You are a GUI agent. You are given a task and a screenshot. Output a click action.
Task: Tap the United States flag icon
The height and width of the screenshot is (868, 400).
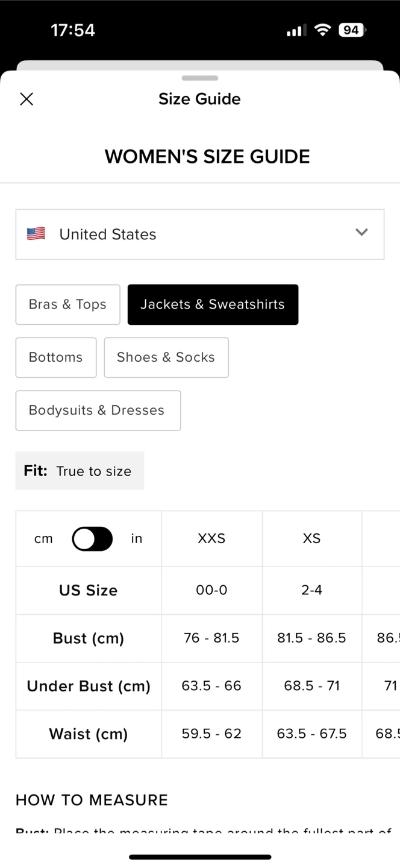36,234
